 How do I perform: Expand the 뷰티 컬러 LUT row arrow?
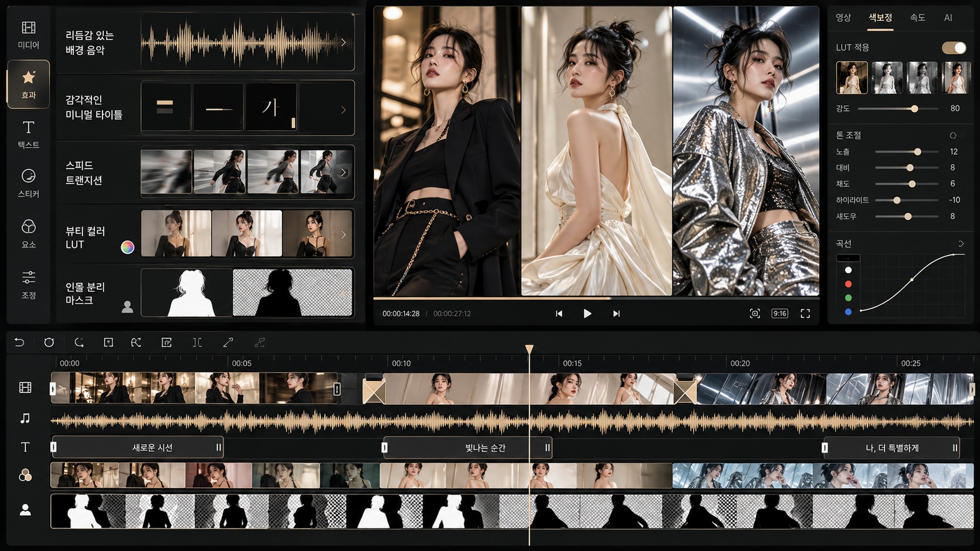pyautogui.click(x=344, y=235)
